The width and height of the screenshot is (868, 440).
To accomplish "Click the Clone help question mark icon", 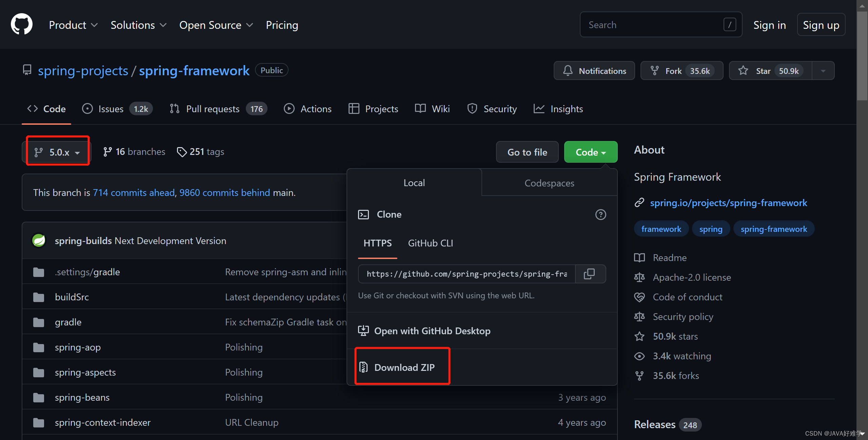I will 600,215.
